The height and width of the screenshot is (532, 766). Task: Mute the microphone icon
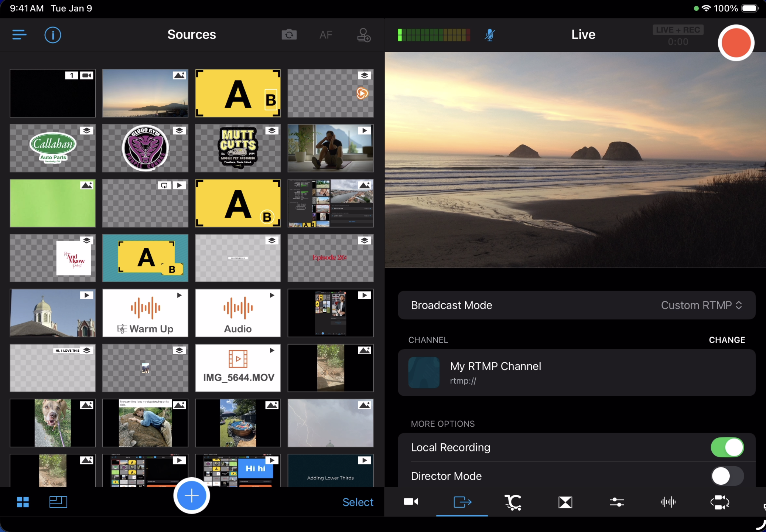490,35
